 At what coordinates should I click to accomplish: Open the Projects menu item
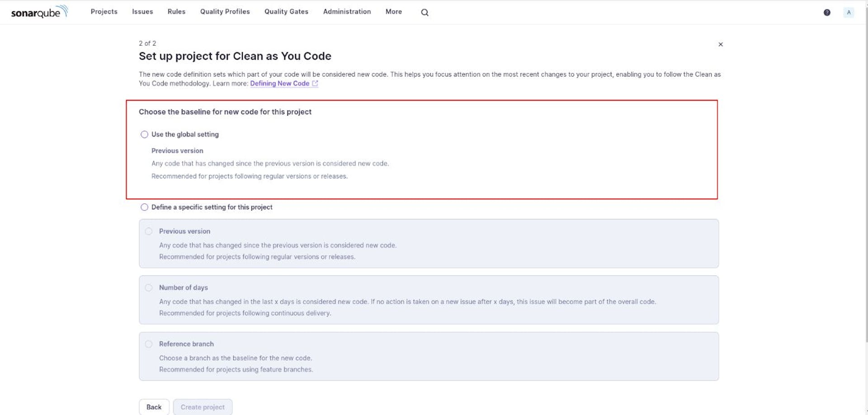point(104,12)
